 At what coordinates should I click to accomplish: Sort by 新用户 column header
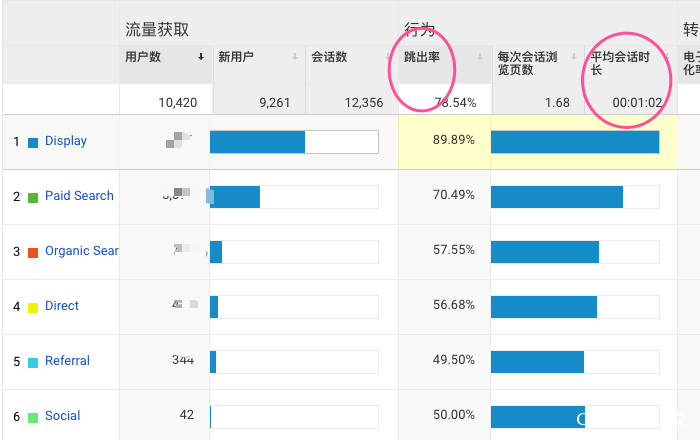[236, 57]
